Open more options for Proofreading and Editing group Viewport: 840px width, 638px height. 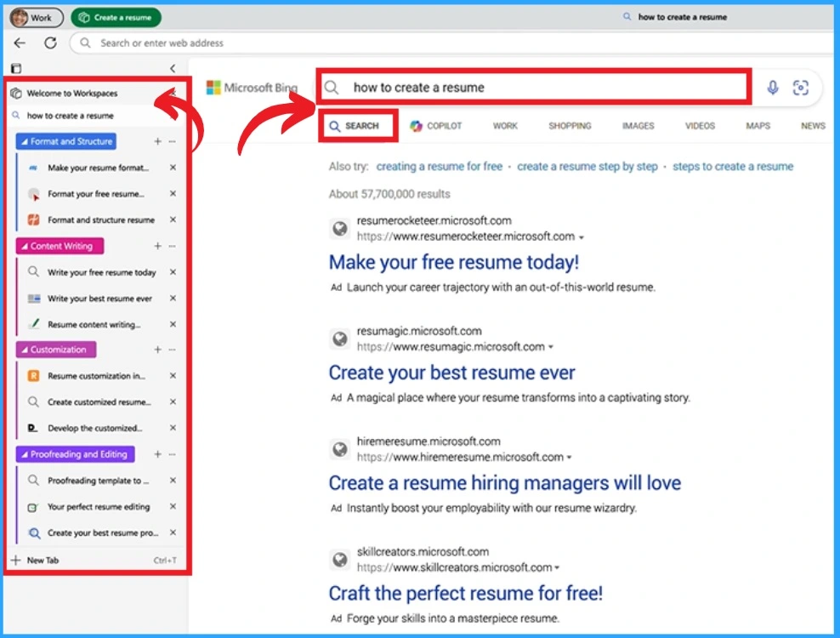pos(173,454)
